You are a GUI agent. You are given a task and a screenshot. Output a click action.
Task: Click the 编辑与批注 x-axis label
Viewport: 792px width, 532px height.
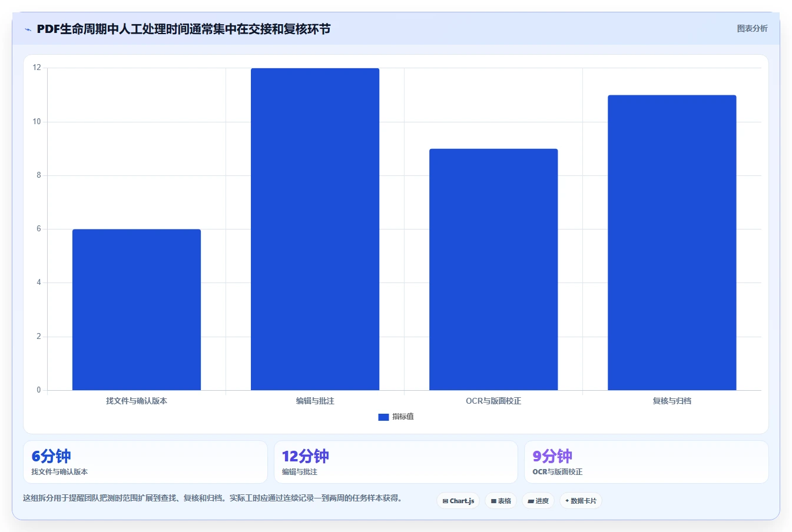tap(315, 401)
